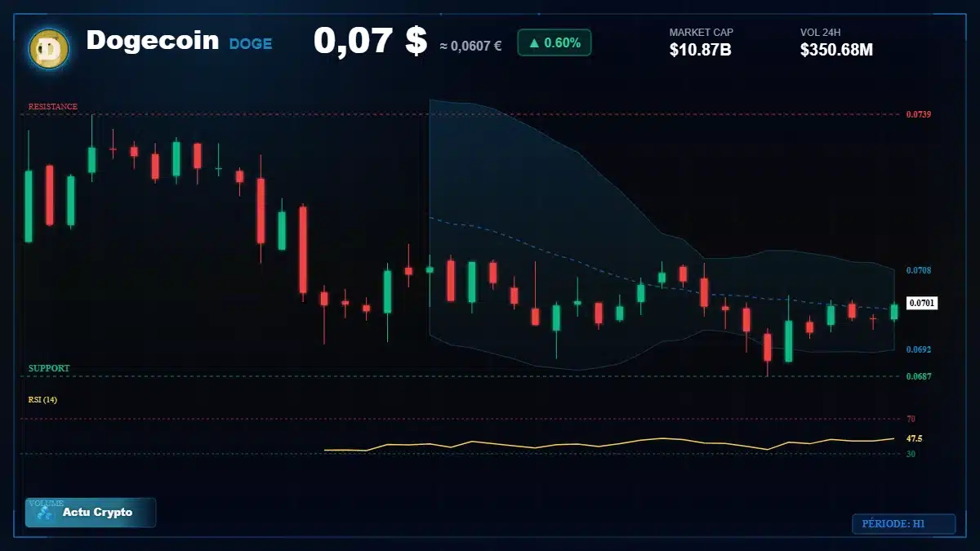Click the DOGE ticker symbol
Screen dimensions: 980x551
point(251,43)
